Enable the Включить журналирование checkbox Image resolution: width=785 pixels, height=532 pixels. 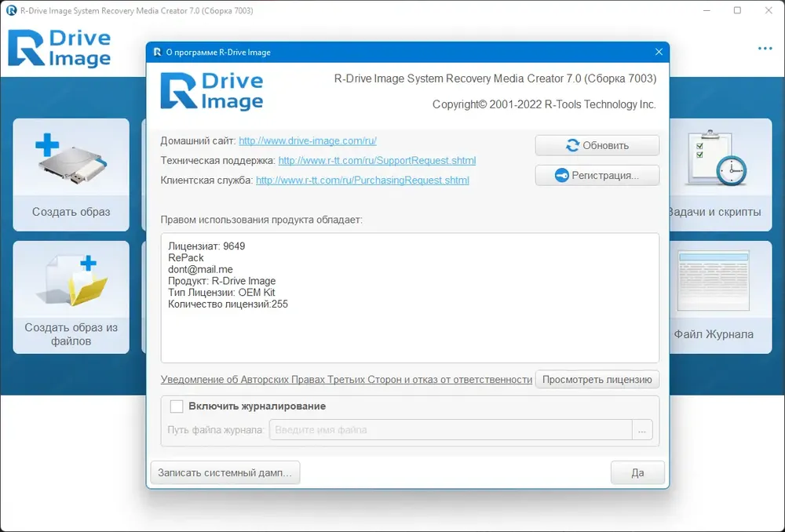176,406
